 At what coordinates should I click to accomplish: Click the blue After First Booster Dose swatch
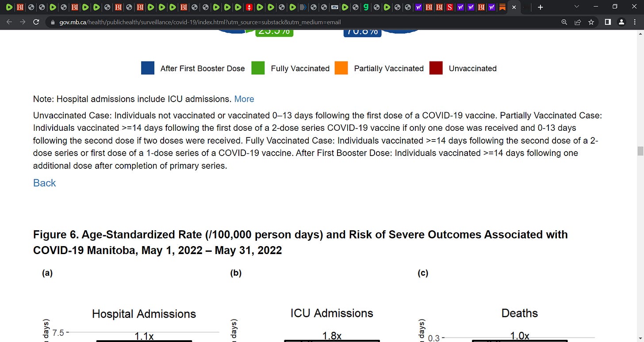(148, 68)
